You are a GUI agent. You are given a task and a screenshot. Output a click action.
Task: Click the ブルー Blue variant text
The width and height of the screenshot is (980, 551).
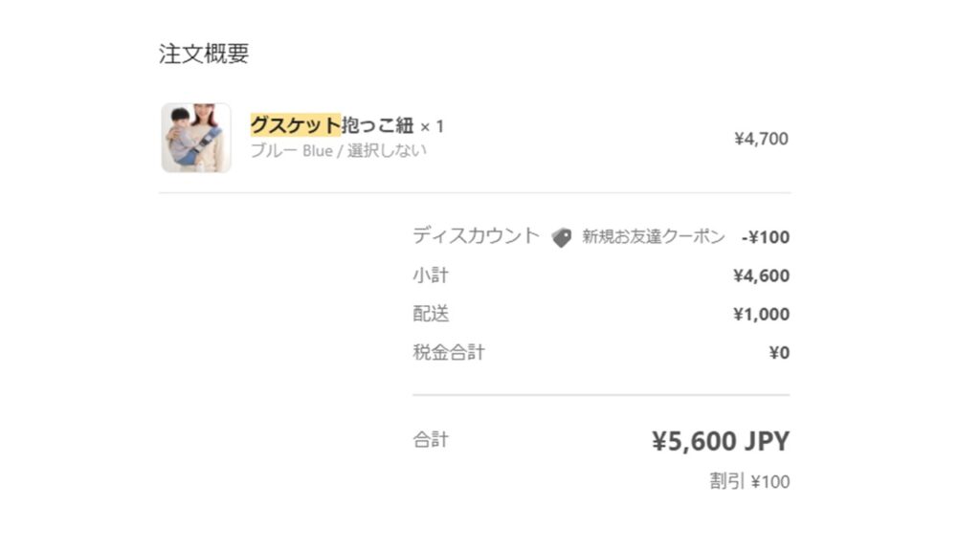coord(291,150)
